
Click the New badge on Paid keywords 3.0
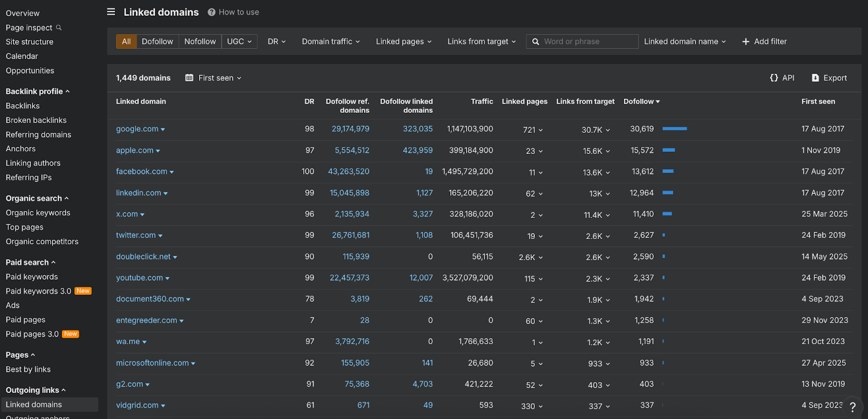83,291
